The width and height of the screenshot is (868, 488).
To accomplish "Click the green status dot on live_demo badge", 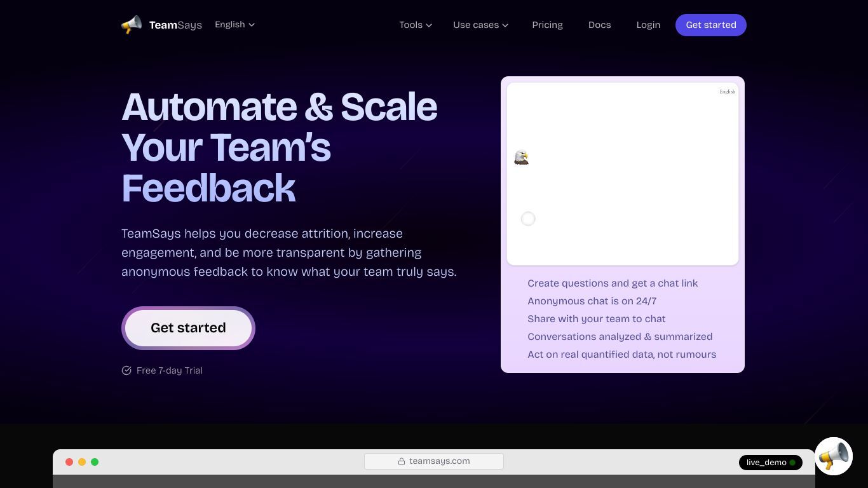I will click(x=792, y=463).
